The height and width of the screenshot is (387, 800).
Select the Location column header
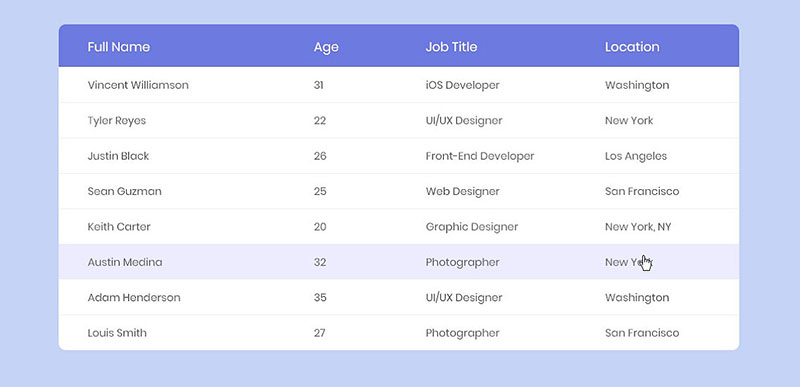[x=632, y=47]
